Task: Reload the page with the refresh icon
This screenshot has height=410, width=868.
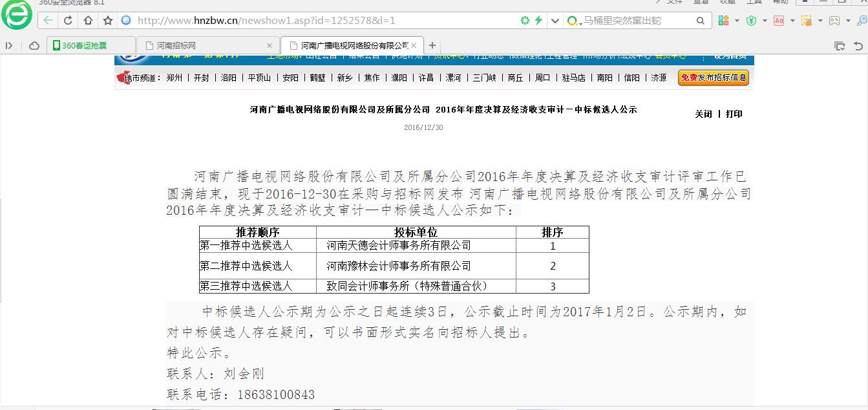Action: (x=68, y=21)
